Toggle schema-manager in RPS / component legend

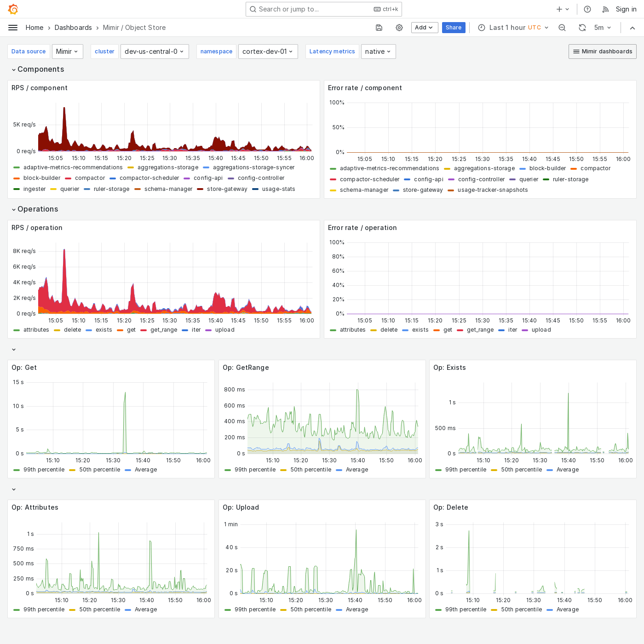pyautogui.click(x=168, y=189)
